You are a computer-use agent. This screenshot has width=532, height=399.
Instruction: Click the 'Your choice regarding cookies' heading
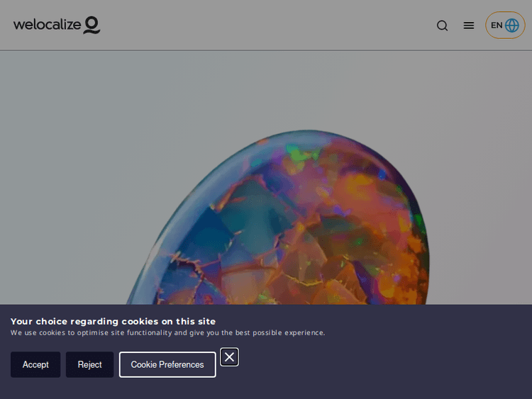pos(113,321)
